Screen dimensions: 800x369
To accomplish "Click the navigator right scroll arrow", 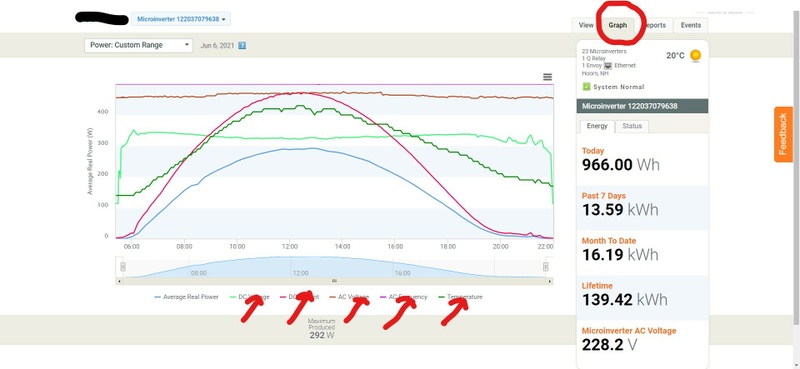I will pyautogui.click(x=549, y=281).
